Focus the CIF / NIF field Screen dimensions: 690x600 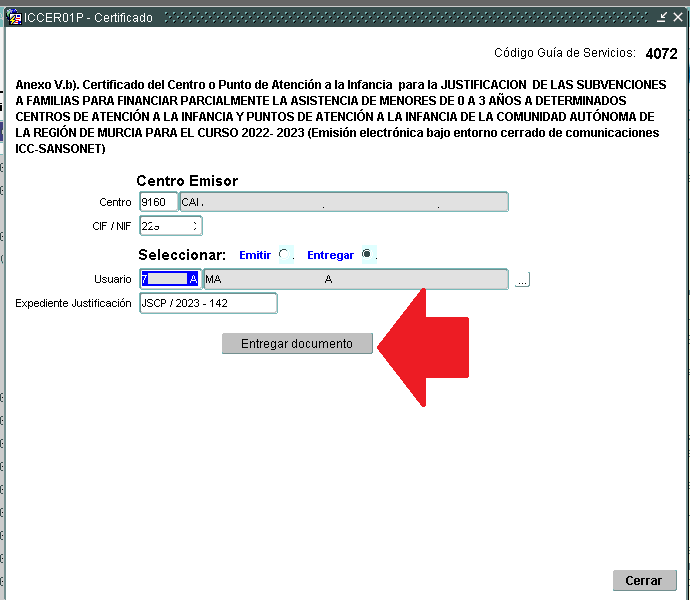(170, 226)
